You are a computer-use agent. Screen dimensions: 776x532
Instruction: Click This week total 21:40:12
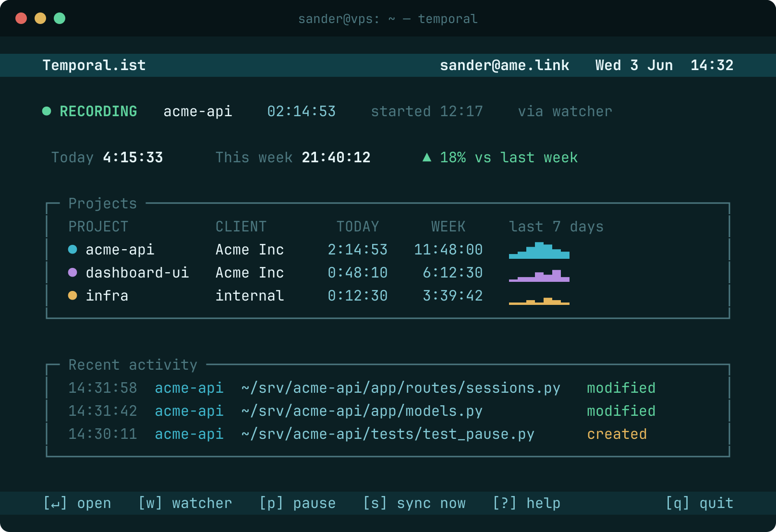(x=336, y=157)
